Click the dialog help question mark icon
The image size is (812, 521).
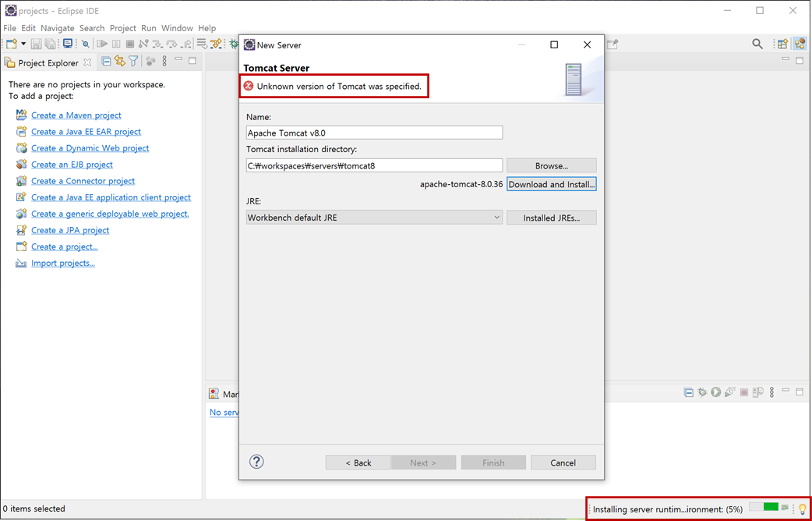(257, 462)
